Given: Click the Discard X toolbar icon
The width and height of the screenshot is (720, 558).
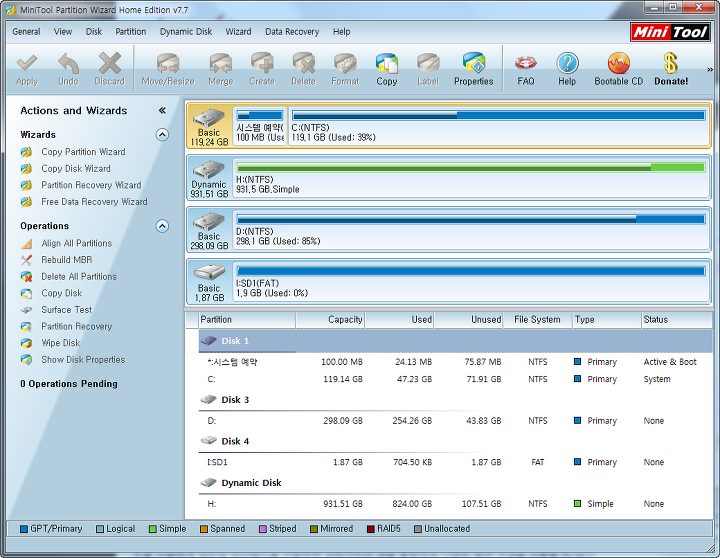Looking at the screenshot, I should (x=109, y=69).
